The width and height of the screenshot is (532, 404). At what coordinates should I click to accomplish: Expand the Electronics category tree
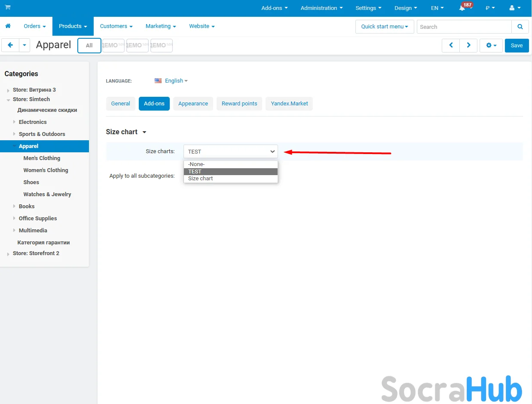(15, 122)
